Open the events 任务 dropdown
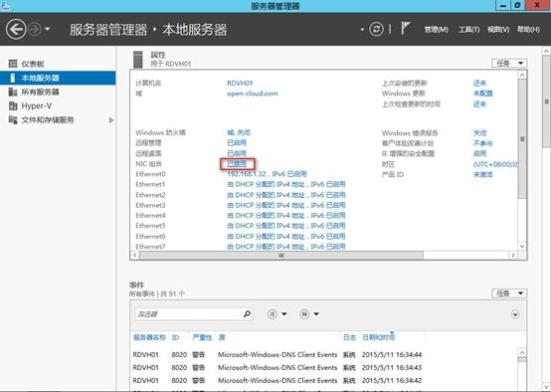This screenshot has width=551, height=392. click(x=509, y=294)
